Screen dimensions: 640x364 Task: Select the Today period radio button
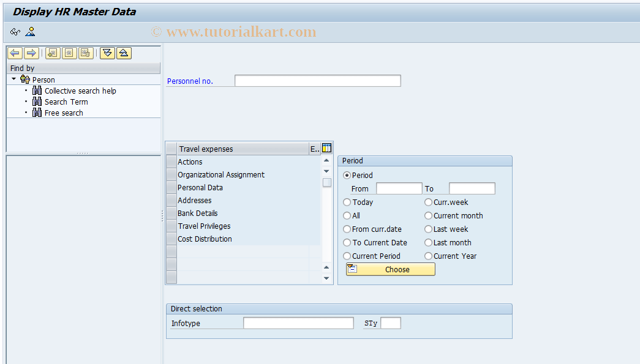(x=347, y=202)
